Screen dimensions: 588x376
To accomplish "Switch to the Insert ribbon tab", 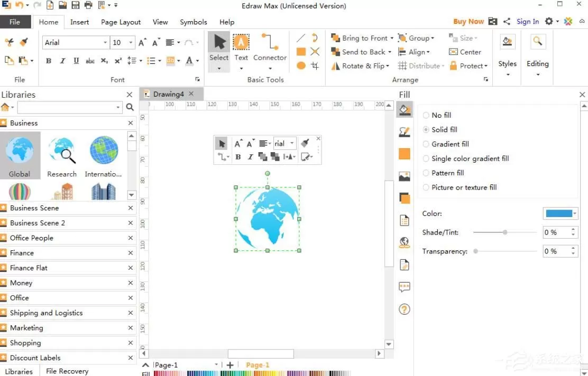I will coord(79,22).
